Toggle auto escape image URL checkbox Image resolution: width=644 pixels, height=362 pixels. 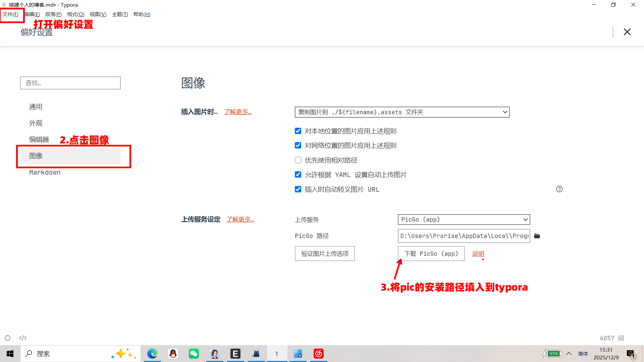click(298, 189)
